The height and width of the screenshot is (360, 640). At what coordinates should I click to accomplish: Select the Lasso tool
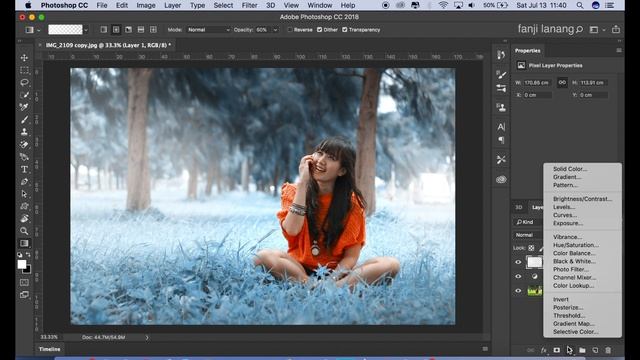pos(24,82)
